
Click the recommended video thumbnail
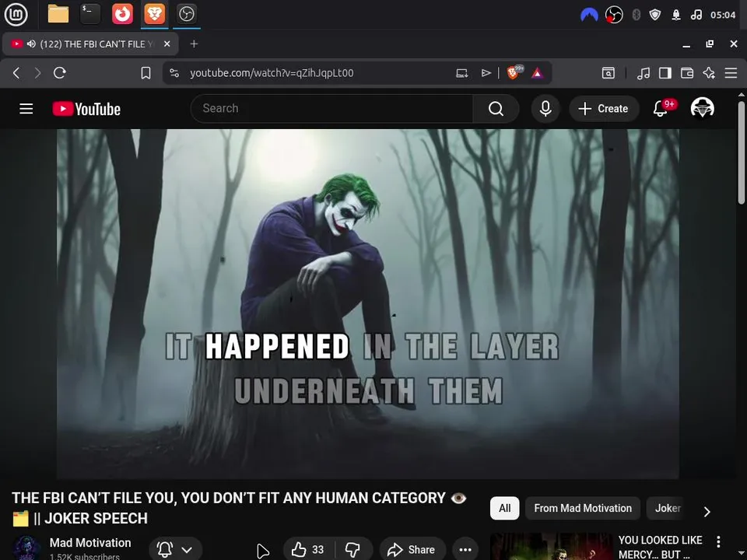(551, 547)
